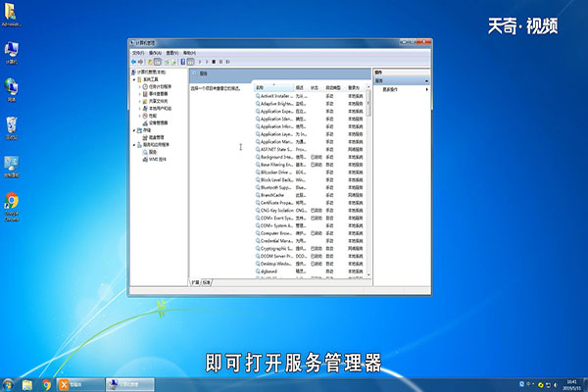588x392 pixels.
Task: Expand the 本地用户和组 tree arrow
Action: [139, 109]
